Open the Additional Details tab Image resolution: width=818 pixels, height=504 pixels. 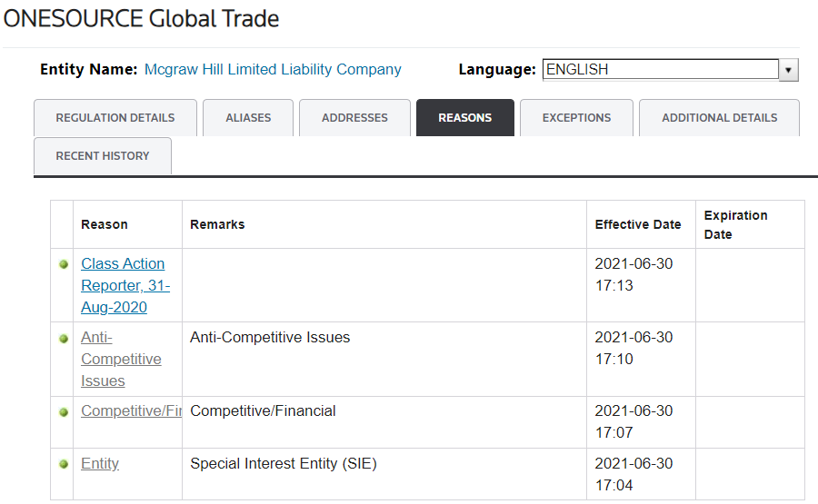tap(719, 118)
